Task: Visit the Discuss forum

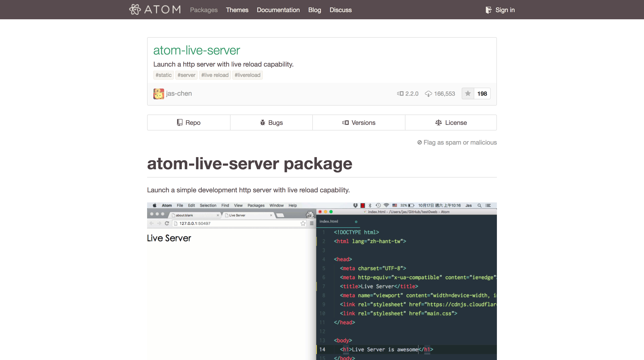Action: click(341, 10)
